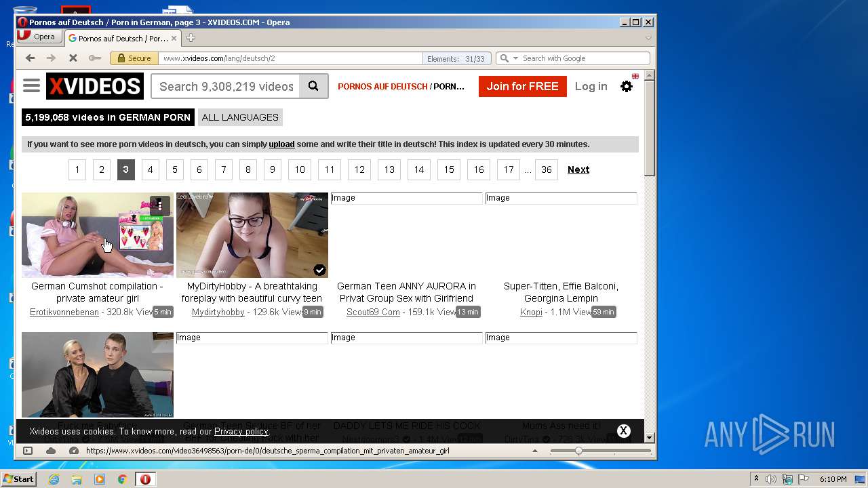Go to page 7
The image size is (868, 488).
pos(224,169)
